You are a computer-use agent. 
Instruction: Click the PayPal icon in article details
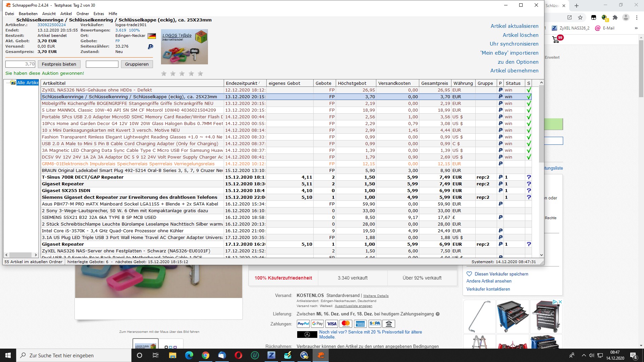pos(151,47)
